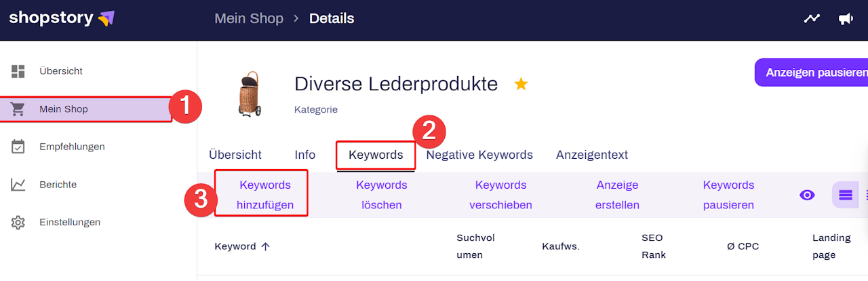This screenshot has height=281, width=868.
Task: Click the Empfehlungen calendar-check icon
Action: [18, 147]
